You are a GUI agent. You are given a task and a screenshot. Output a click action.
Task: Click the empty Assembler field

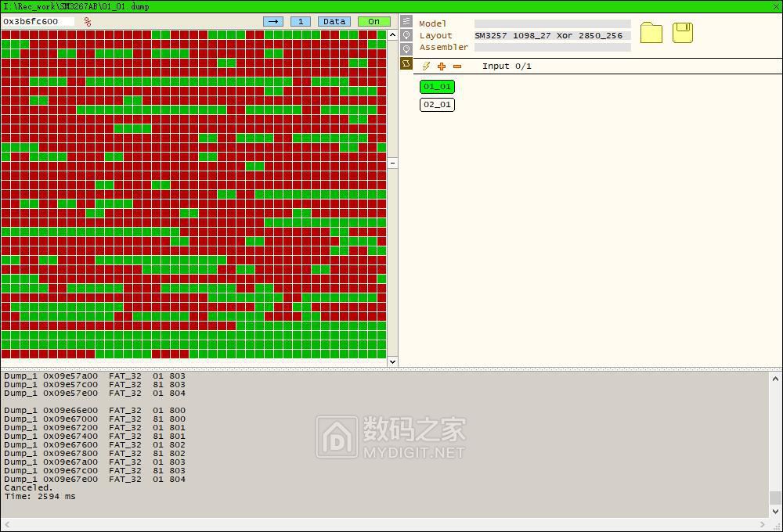pyautogui.click(x=552, y=48)
